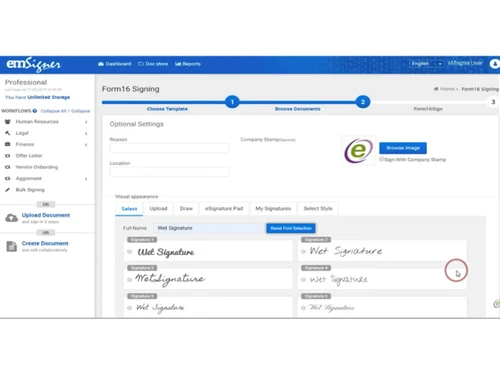This screenshot has height=375, width=500.
Task: Click step 1 Choose Template marker
Action: [232, 102]
